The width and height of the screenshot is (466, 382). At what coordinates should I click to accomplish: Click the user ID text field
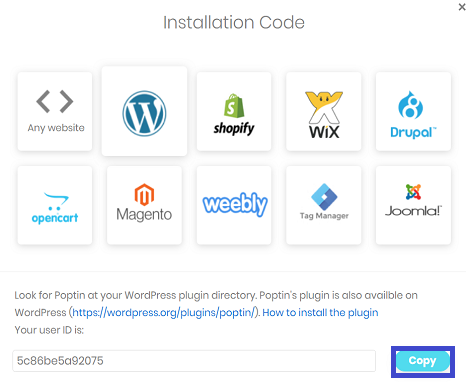click(x=194, y=361)
